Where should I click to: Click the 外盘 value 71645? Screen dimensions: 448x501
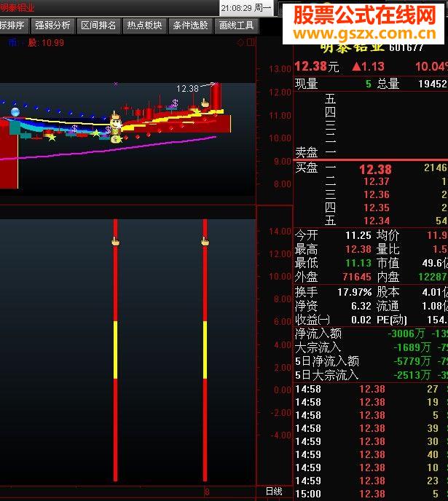click(357, 277)
